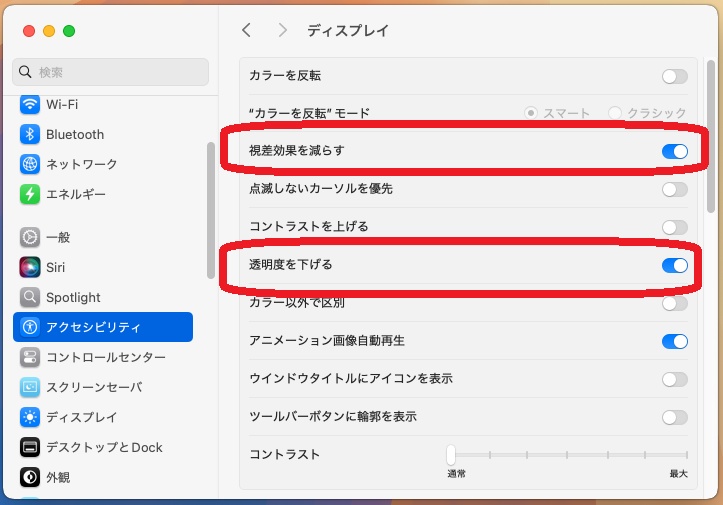Open Wi-Fi settings in the sidebar

click(x=102, y=104)
